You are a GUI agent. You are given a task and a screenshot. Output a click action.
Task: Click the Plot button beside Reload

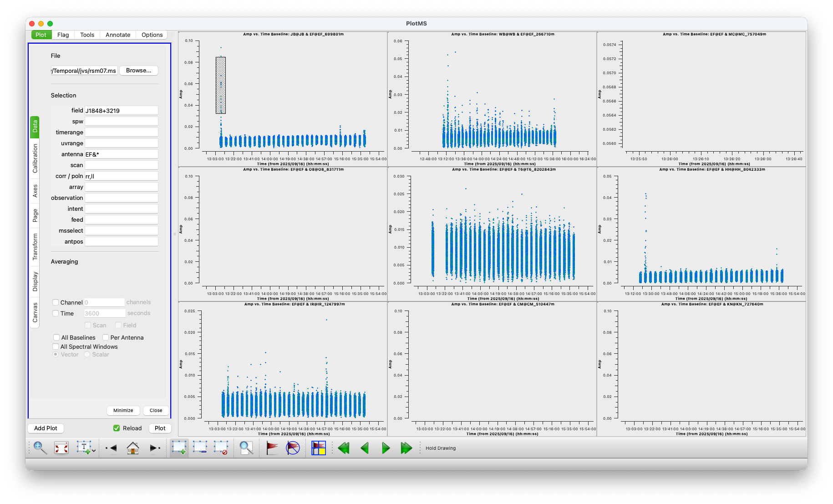[x=160, y=428]
